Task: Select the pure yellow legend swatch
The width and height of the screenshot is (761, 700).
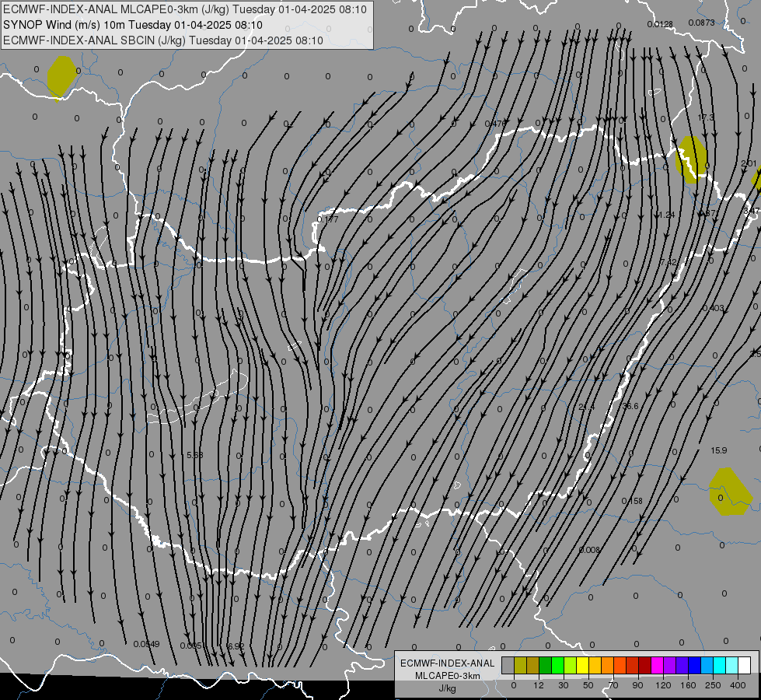Action: 583,665
